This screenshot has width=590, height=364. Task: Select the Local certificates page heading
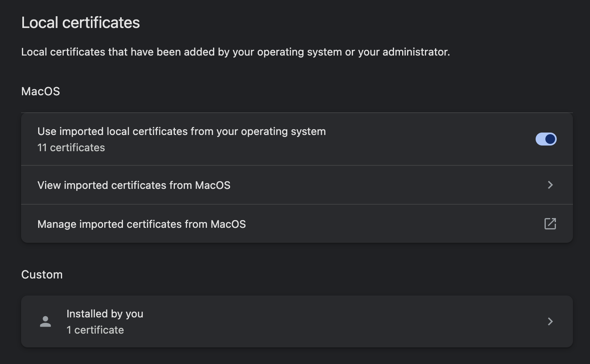click(x=80, y=23)
